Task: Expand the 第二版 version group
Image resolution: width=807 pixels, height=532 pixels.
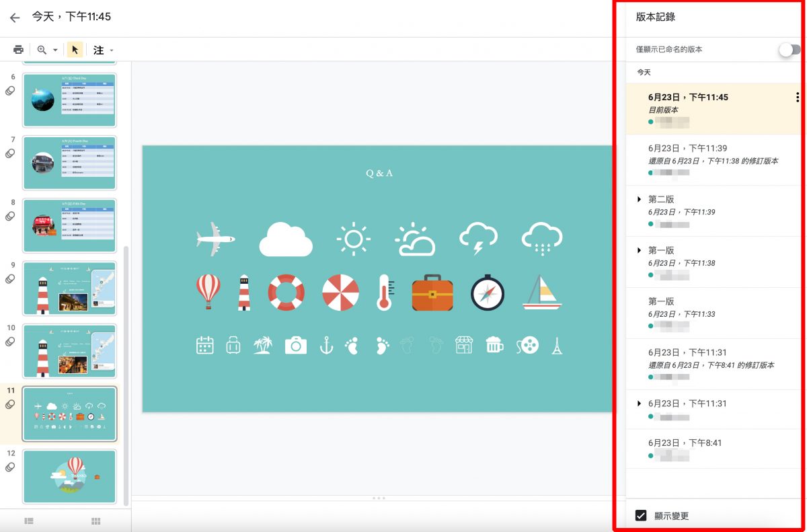Action: coord(639,199)
